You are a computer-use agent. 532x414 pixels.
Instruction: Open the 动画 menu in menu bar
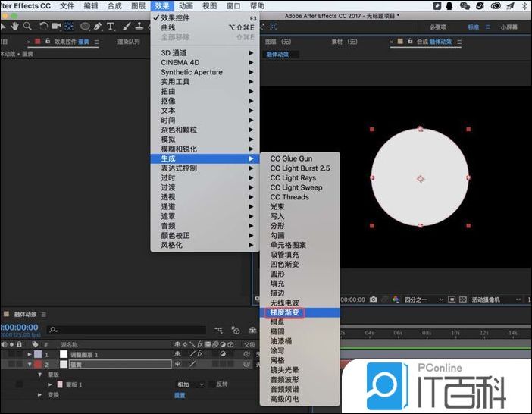186,5
